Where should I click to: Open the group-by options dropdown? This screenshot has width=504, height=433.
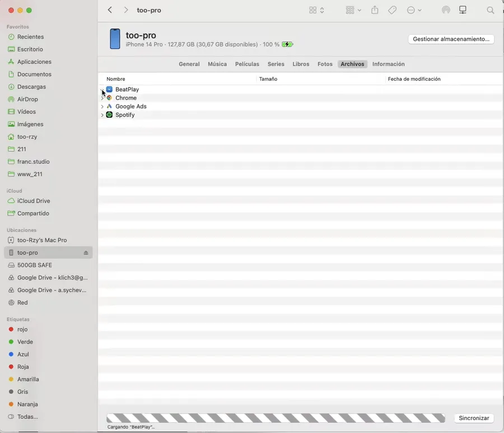(353, 10)
